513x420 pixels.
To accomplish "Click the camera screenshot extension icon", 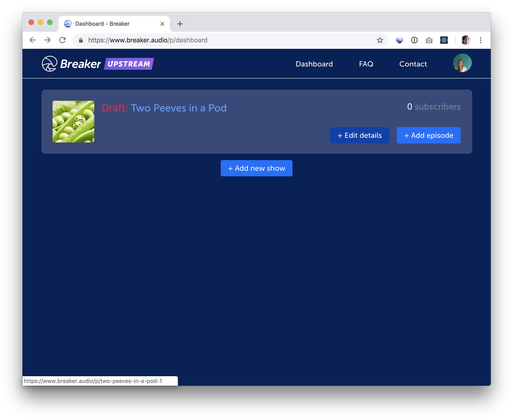I will 429,40.
